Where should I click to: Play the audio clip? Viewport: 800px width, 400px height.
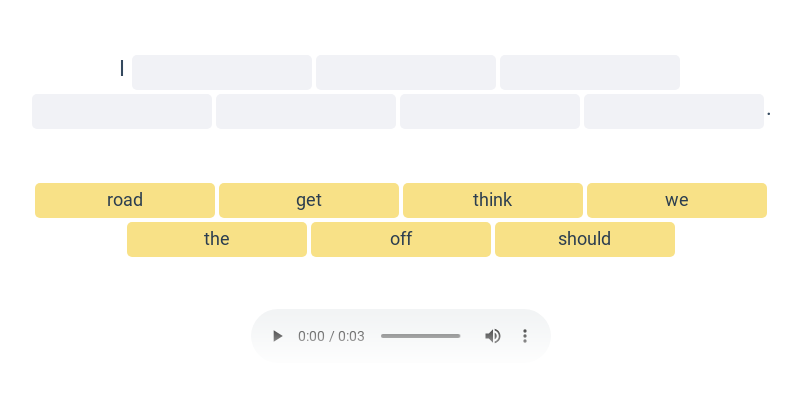tap(278, 336)
